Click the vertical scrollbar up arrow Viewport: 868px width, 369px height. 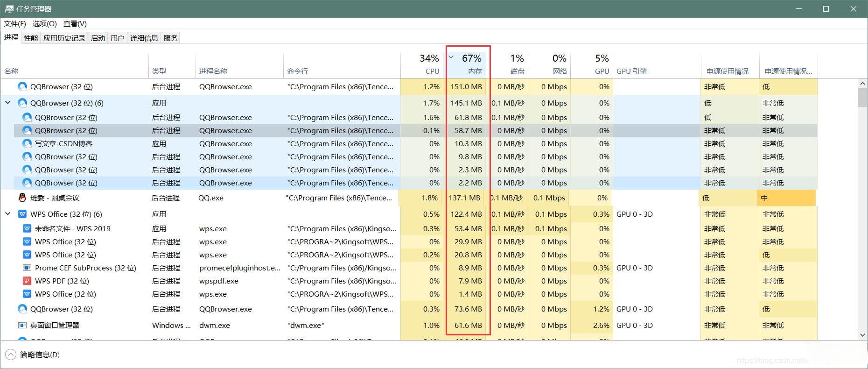point(862,83)
